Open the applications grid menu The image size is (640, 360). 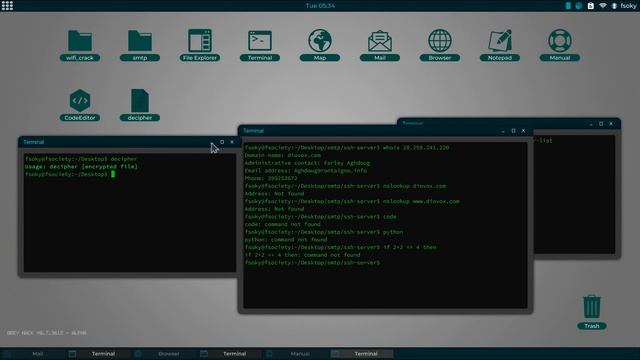pyautogui.click(x=7, y=6)
